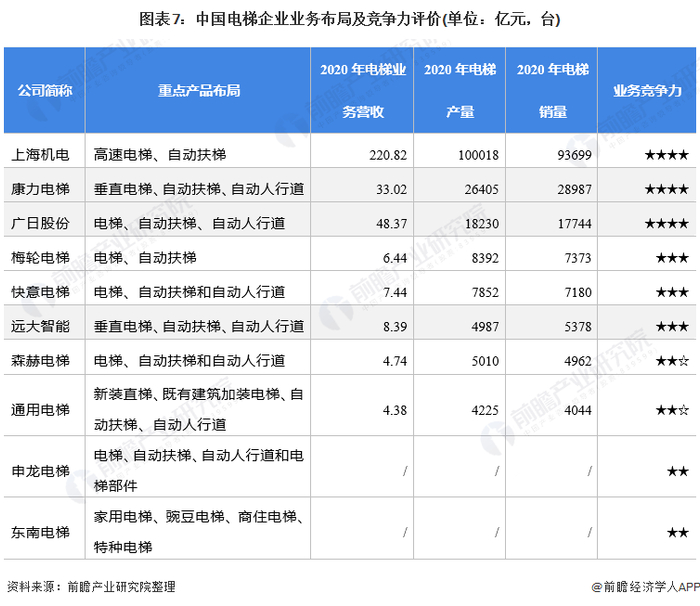Click sales value 7373
Image resolution: width=700 pixels, height=606 pixels.
click(x=578, y=258)
